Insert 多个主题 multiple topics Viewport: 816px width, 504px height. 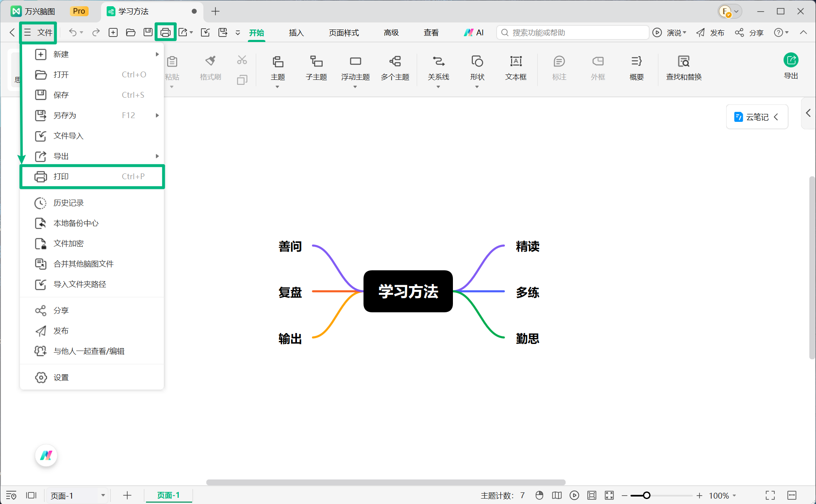[395, 68]
